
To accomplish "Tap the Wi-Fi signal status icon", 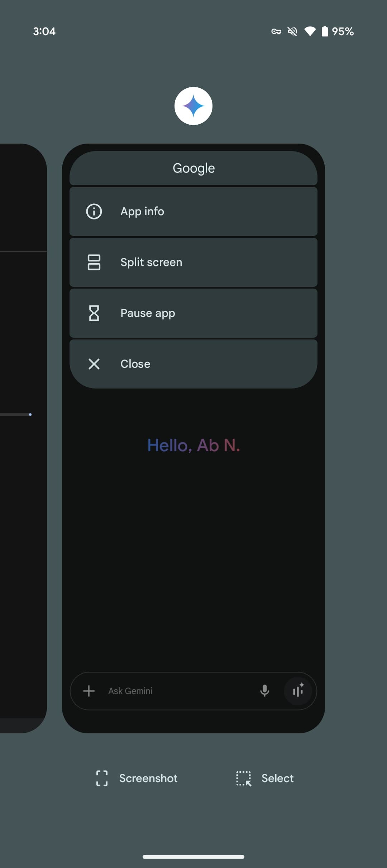I will (x=310, y=32).
